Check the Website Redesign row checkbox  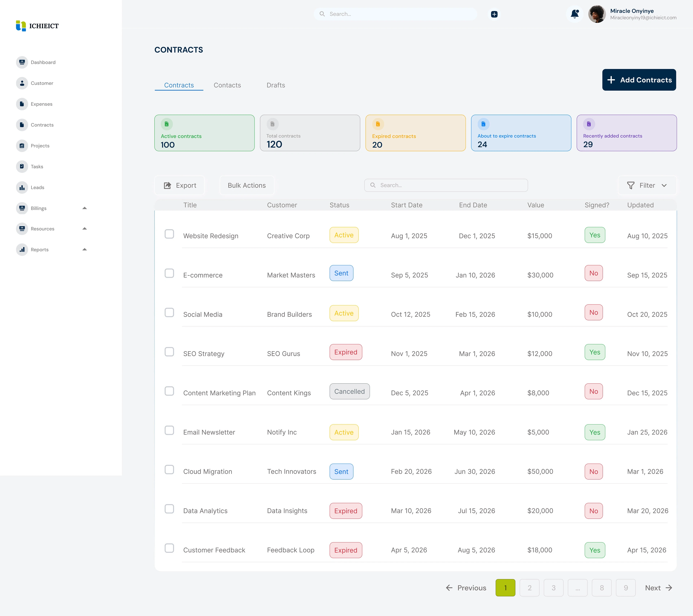point(169,234)
